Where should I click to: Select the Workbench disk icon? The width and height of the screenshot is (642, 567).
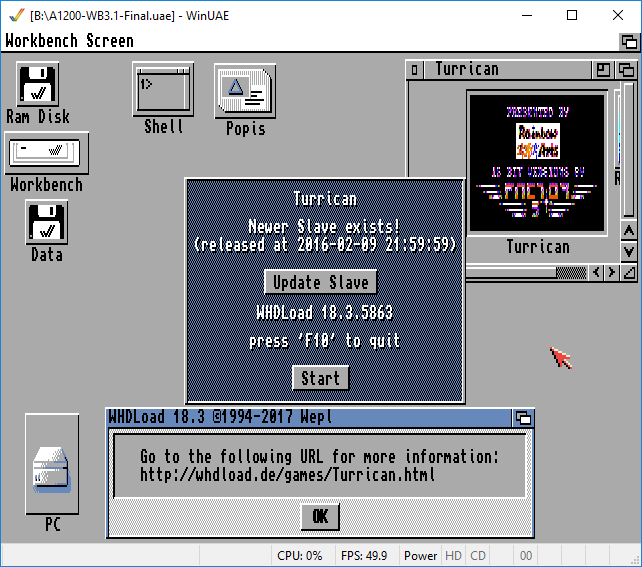tap(46, 153)
